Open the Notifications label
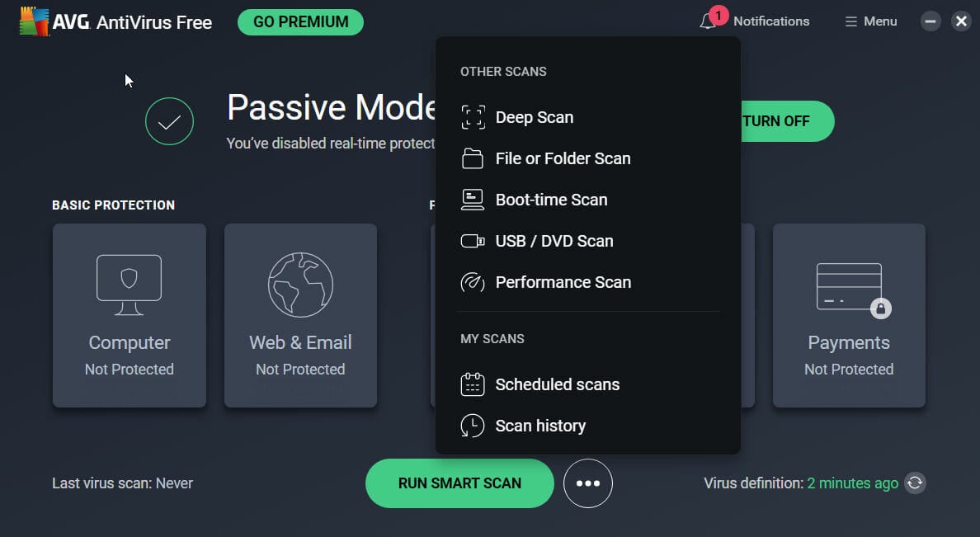 click(771, 22)
